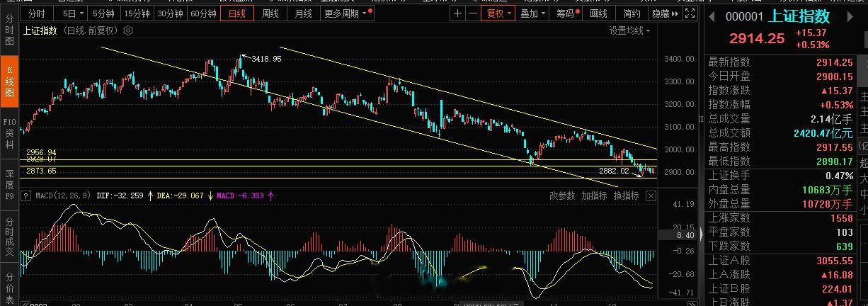Click the 内盘总量 value 10683万手
Viewport: 868px width, 306px height.
pos(827,189)
